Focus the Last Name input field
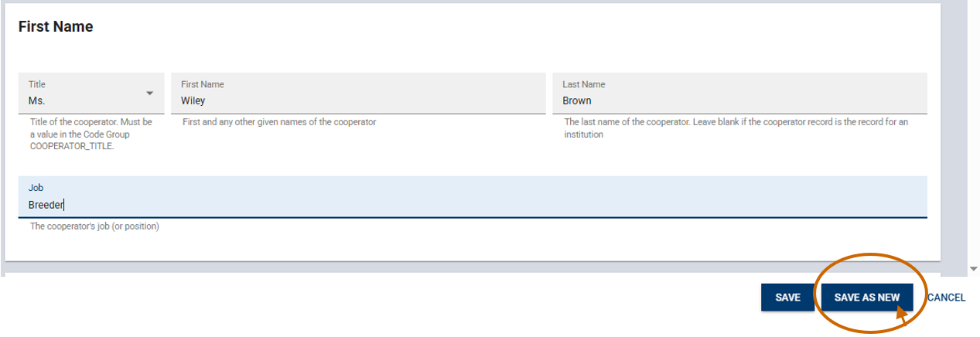This screenshot has width=980, height=337. (739, 100)
